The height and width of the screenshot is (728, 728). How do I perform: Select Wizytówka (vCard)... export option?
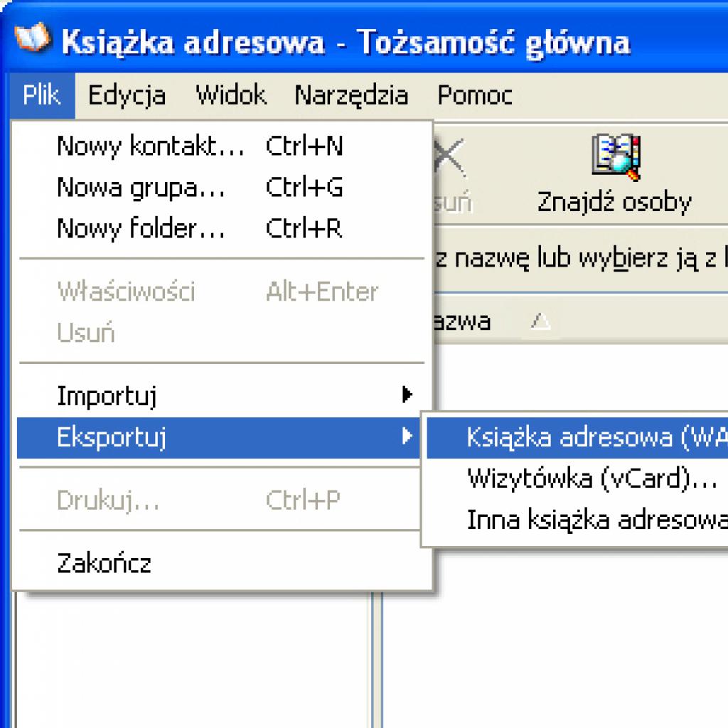pyautogui.click(x=577, y=478)
